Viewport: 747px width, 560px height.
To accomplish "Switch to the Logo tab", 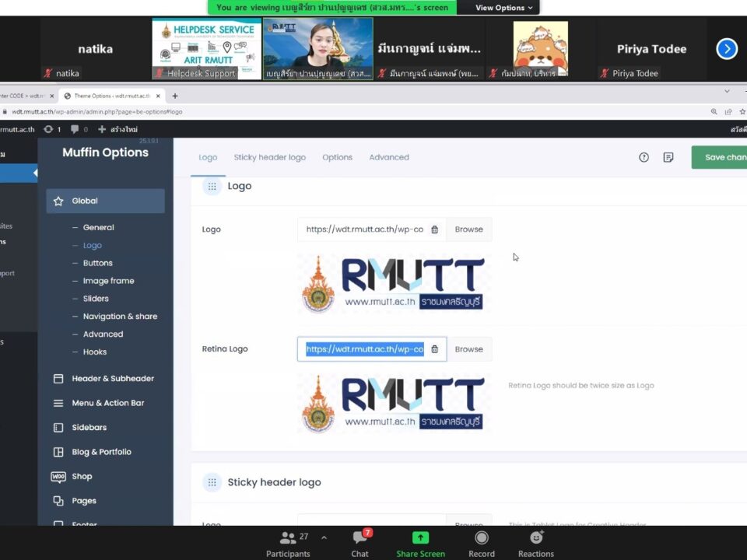I will point(208,157).
